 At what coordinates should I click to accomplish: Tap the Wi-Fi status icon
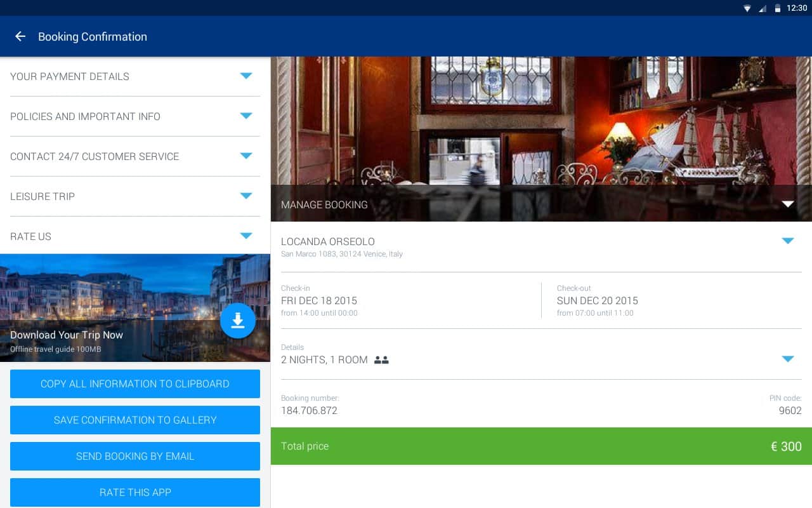click(747, 8)
